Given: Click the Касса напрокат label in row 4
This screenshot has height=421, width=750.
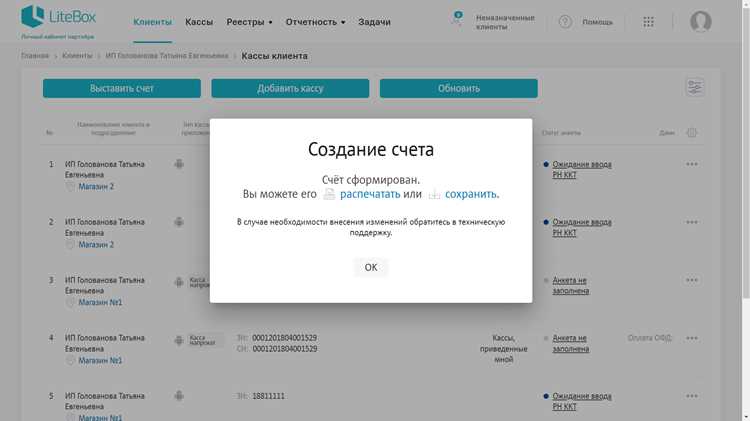Looking at the screenshot, I should click(206, 340).
